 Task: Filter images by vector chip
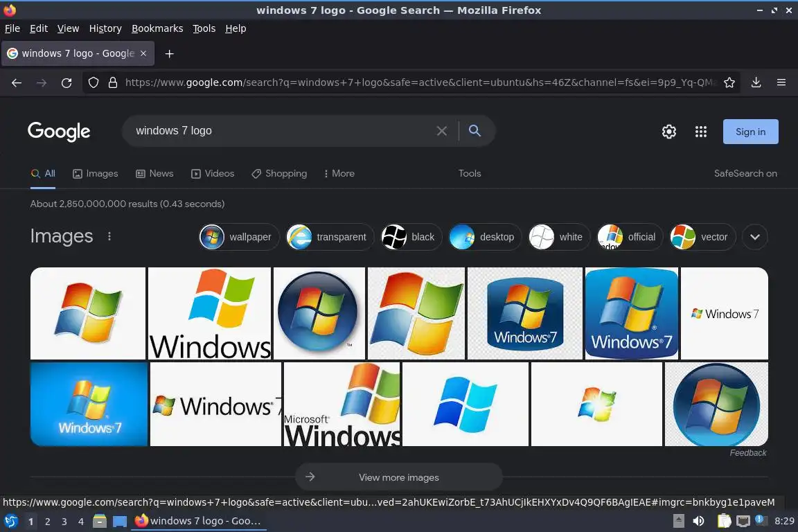tap(702, 237)
